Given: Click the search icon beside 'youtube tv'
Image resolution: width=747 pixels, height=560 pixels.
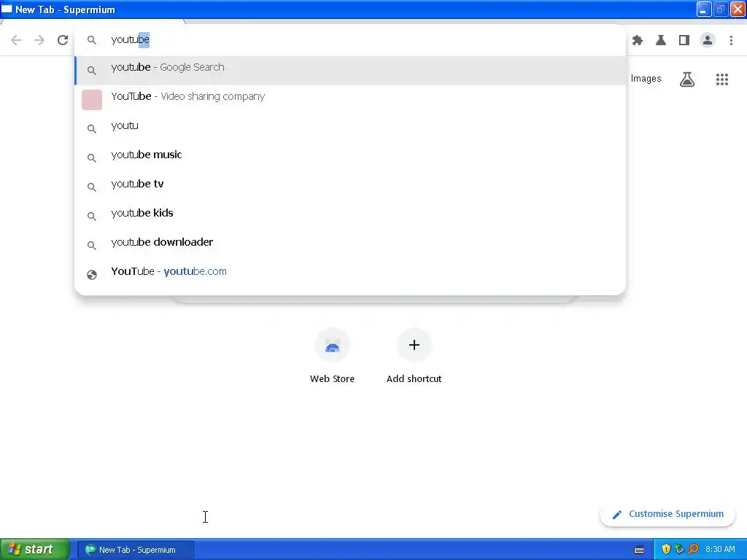Looking at the screenshot, I should (92, 187).
